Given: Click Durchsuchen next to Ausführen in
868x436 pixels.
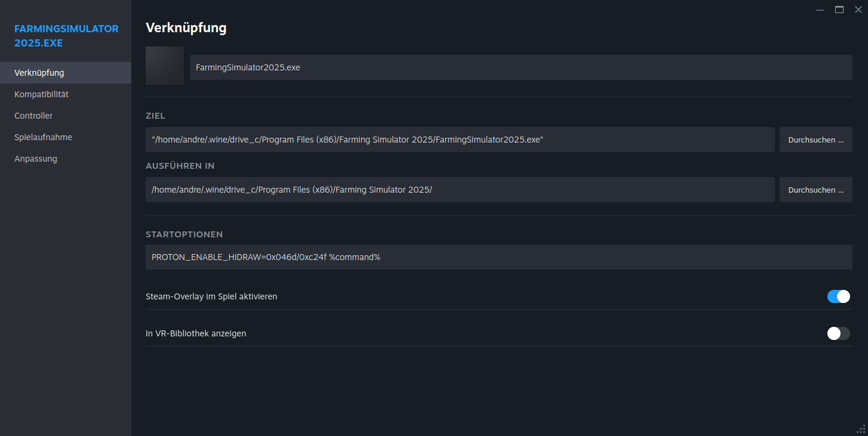Looking at the screenshot, I should [x=815, y=190].
